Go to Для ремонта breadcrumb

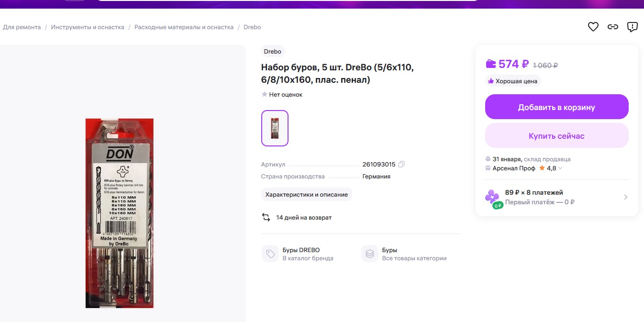coord(22,27)
